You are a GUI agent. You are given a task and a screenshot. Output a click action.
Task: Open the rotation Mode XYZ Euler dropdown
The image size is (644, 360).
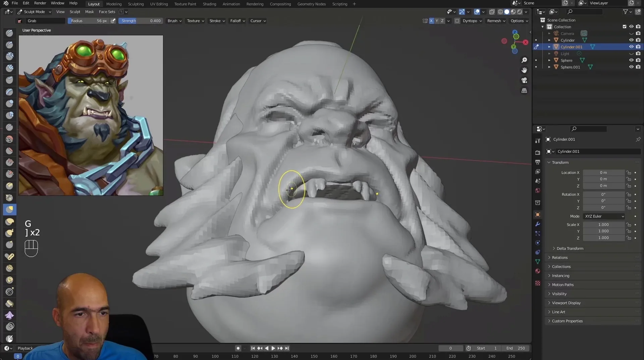pos(604,216)
